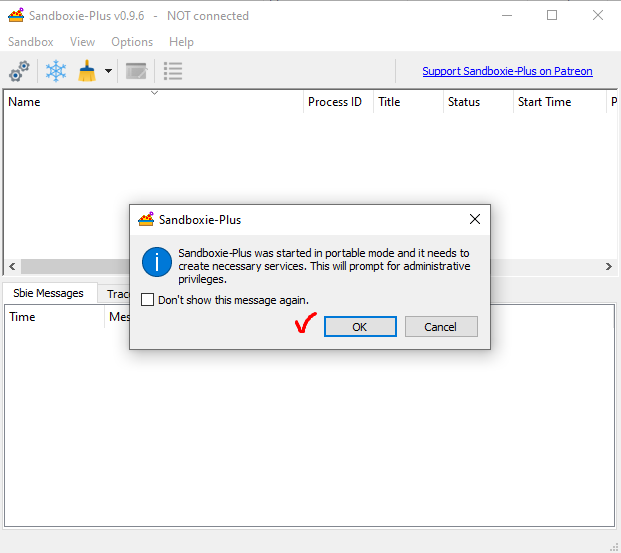Close the Sandboxie-Plus main window
Screen dimensions: 621x553
598,15
